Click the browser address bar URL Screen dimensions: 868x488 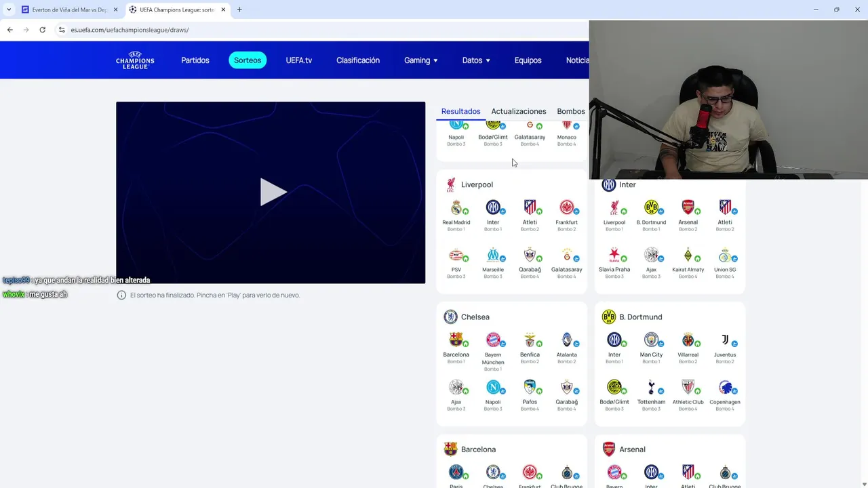[x=130, y=30]
